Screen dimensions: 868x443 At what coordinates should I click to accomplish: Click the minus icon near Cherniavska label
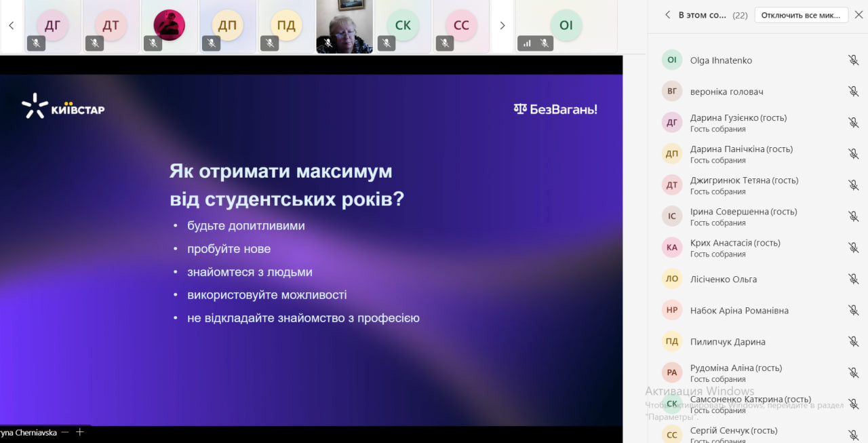point(65,432)
